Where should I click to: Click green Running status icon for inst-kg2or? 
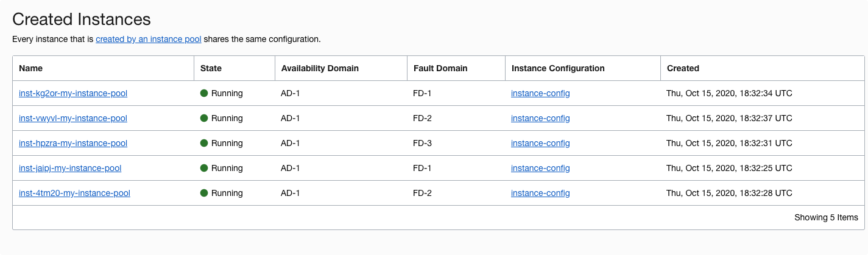pos(204,93)
